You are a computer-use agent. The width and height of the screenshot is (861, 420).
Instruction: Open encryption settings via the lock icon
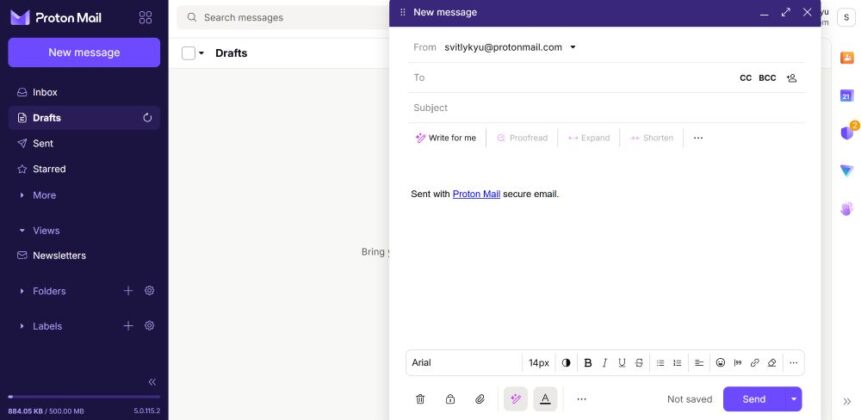(x=450, y=399)
